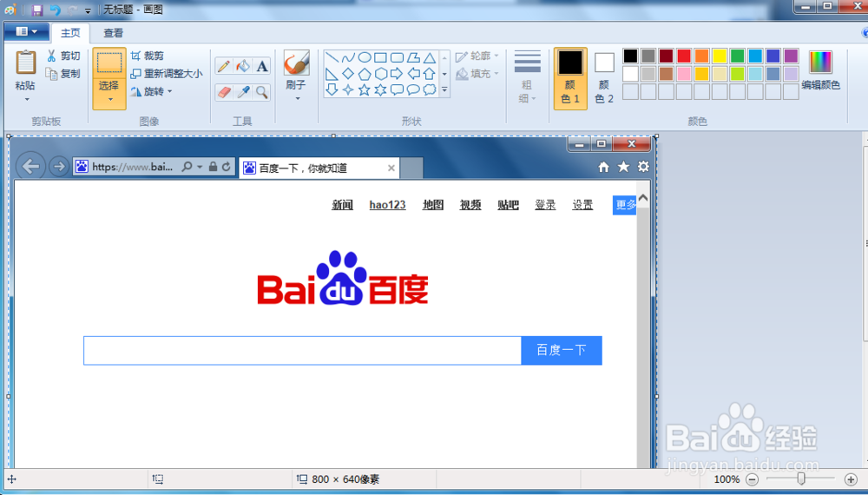
Task: Click the Baidu search input box
Action: 302,350
